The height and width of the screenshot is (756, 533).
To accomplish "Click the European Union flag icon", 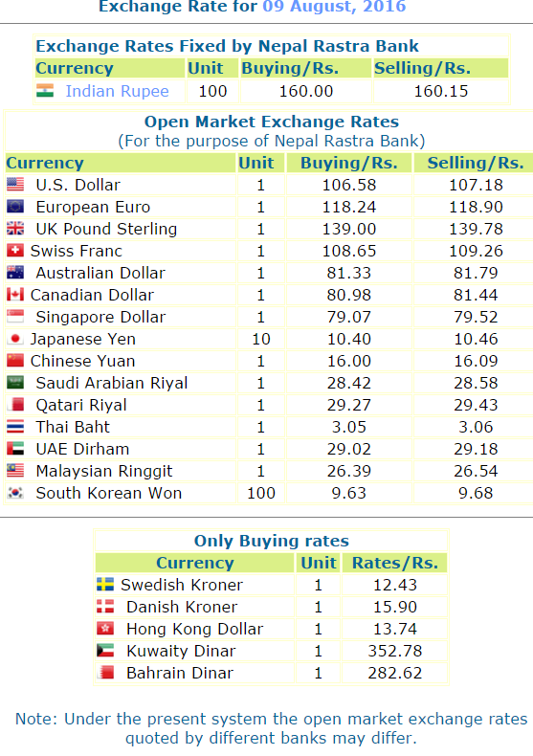I will (x=15, y=207).
